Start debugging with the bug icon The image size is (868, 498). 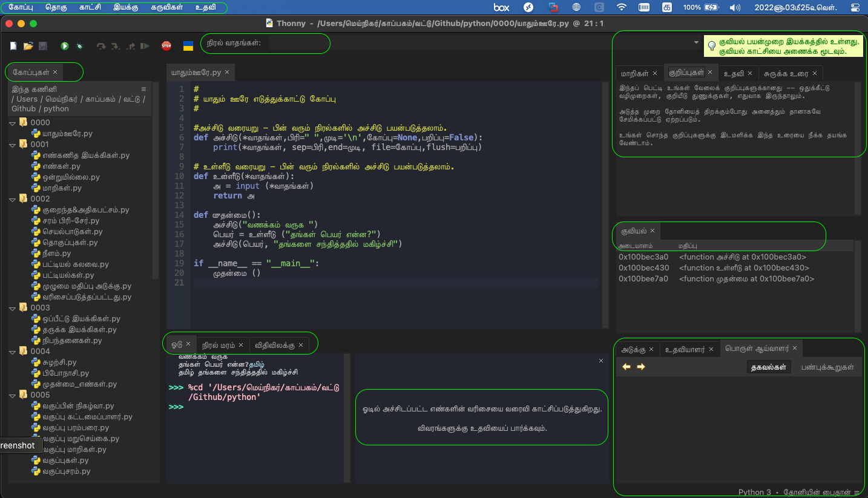coord(79,46)
